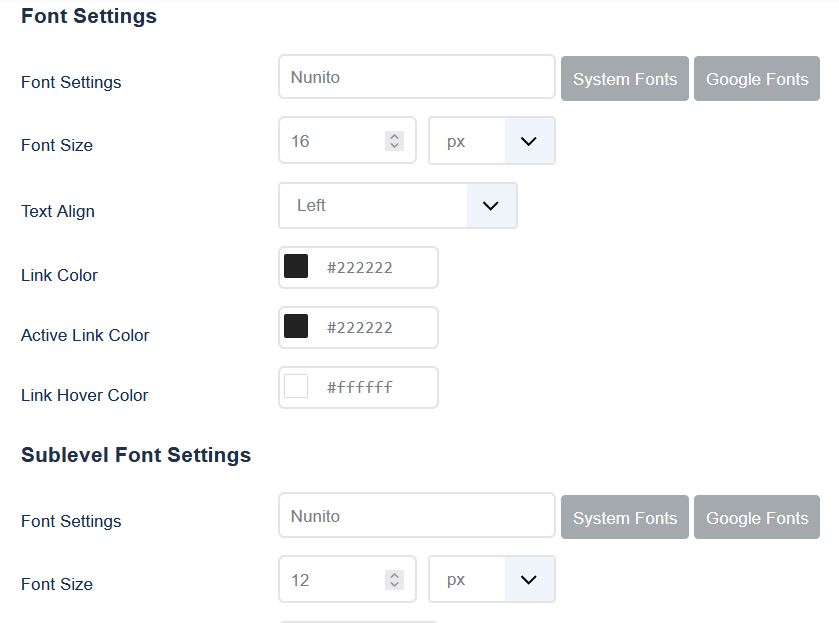The height and width of the screenshot is (623, 839).
Task: Increase the sublevel font size value of 12
Action: tap(394, 575)
